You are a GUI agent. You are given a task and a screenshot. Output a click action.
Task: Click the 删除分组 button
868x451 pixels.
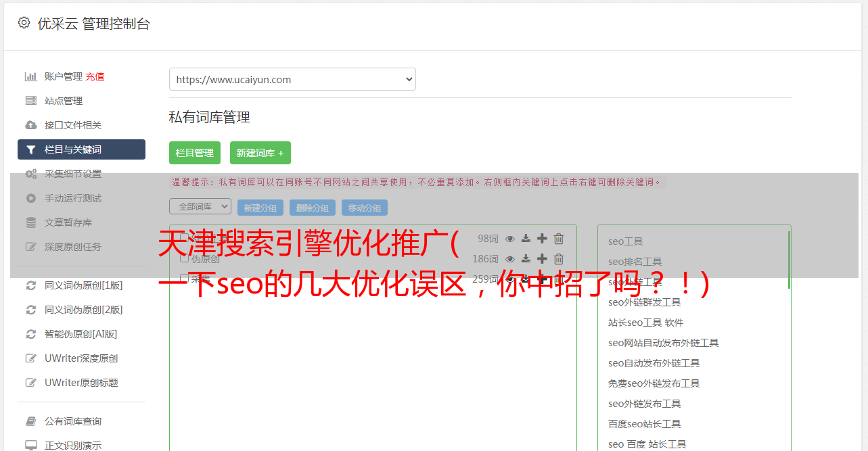point(313,208)
